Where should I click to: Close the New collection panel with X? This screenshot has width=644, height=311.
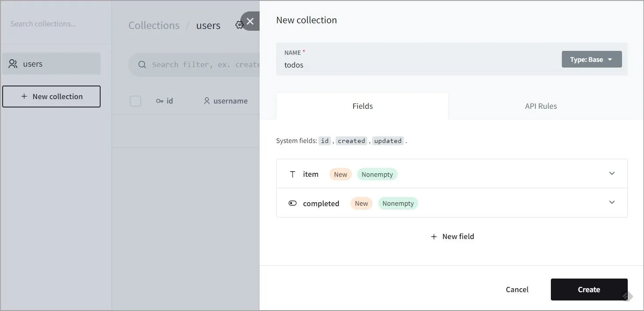click(250, 21)
